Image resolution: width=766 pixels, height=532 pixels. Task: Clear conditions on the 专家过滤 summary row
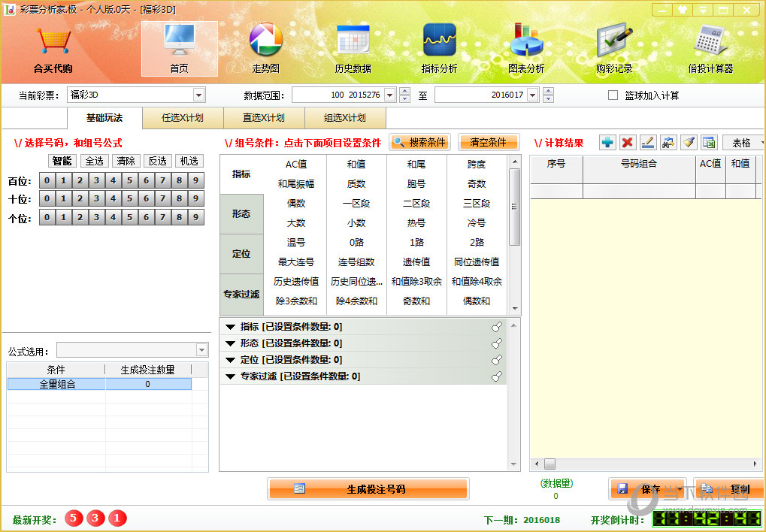pos(497,376)
